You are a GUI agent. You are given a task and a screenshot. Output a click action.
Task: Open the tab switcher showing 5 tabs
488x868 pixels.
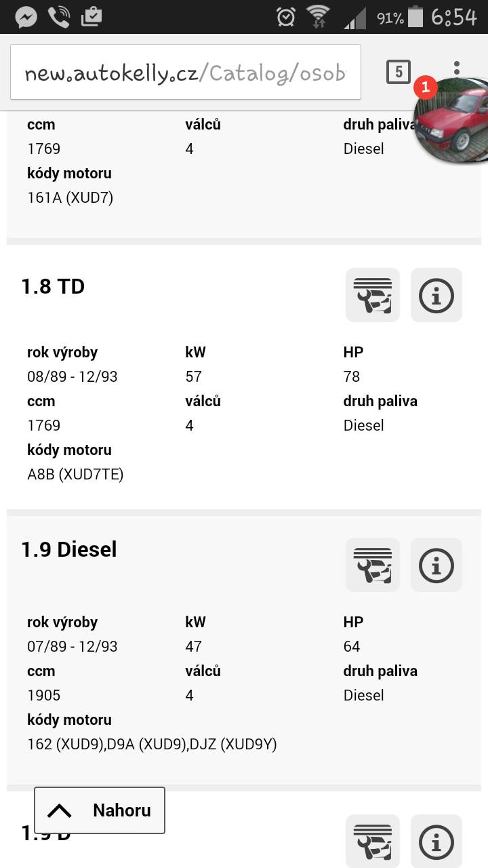click(x=399, y=72)
